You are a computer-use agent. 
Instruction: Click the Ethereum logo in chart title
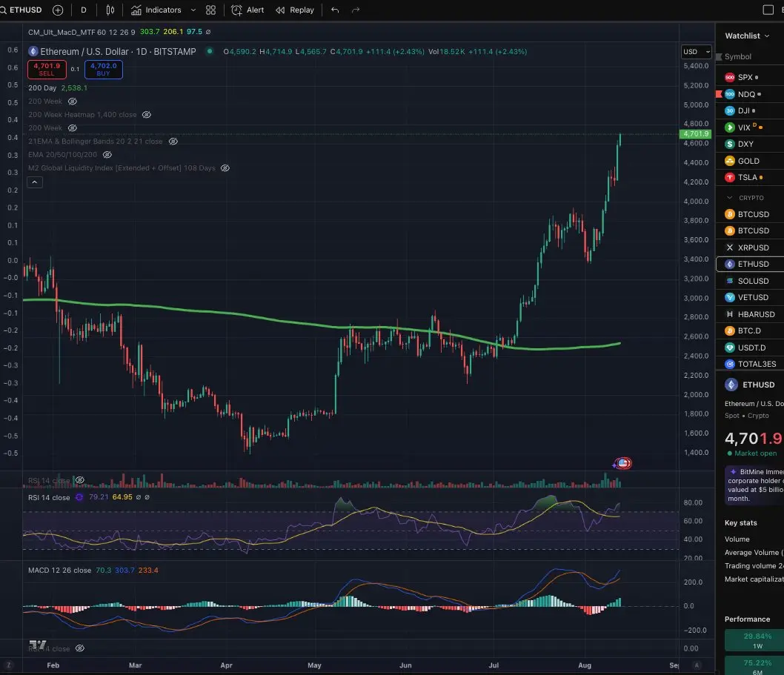coord(33,52)
